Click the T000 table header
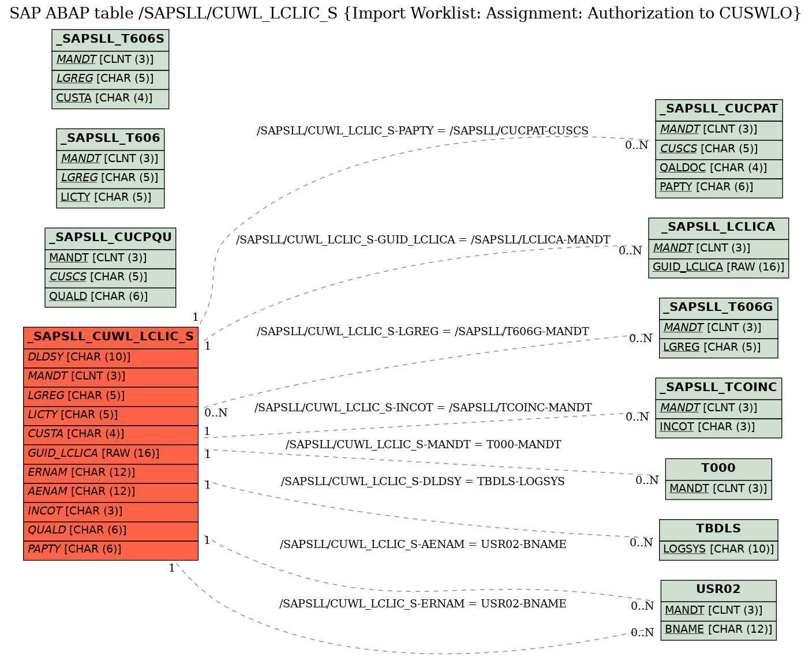Image resolution: width=812 pixels, height=657 pixels. coord(719,469)
